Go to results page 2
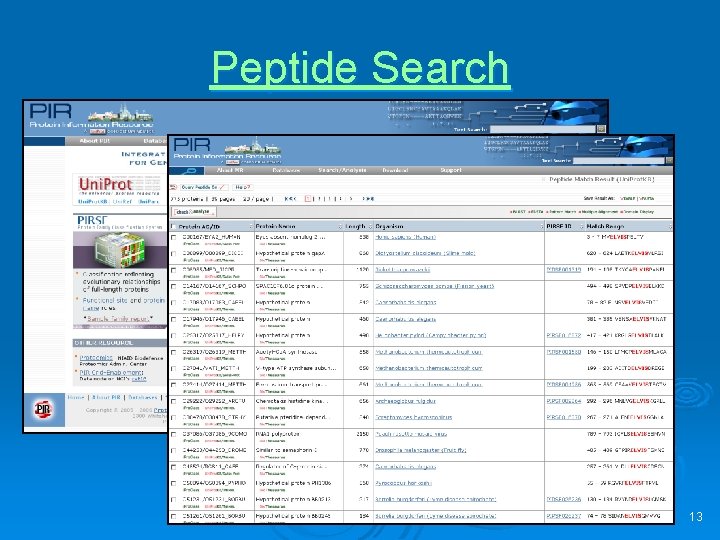The height and width of the screenshot is (540, 720). click(x=319, y=199)
